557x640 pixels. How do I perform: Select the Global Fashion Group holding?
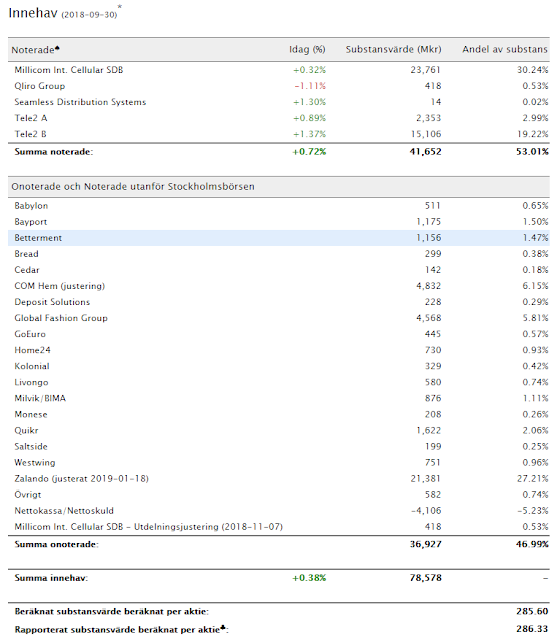point(279,318)
